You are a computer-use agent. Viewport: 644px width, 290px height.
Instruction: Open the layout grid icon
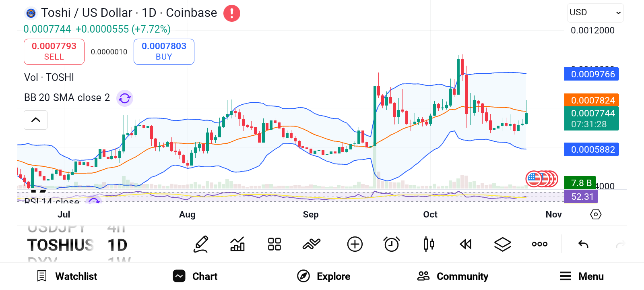(275, 244)
